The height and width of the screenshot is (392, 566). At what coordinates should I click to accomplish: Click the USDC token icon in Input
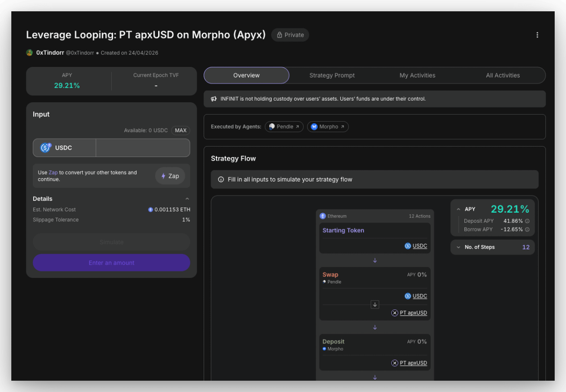coord(46,148)
